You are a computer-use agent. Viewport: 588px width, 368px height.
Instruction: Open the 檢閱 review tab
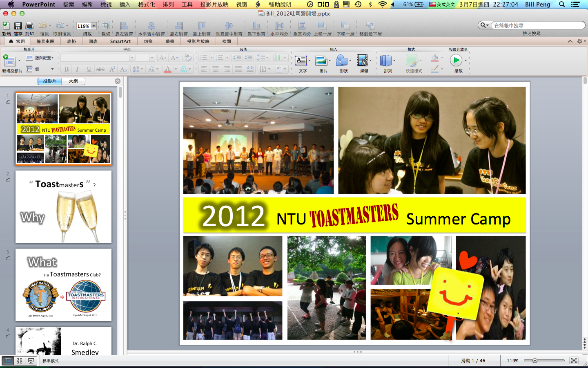tap(227, 41)
